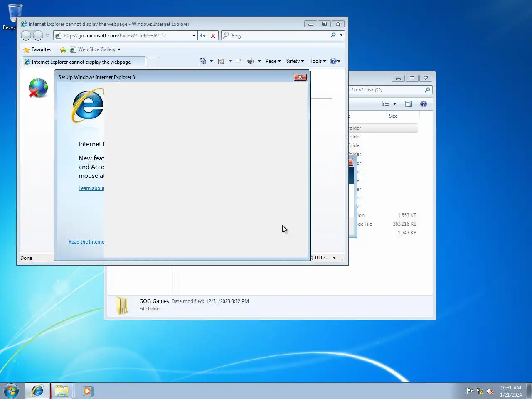Open Web Slice Gallery in favorites bar
The height and width of the screenshot is (399, 532).
coord(95,49)
